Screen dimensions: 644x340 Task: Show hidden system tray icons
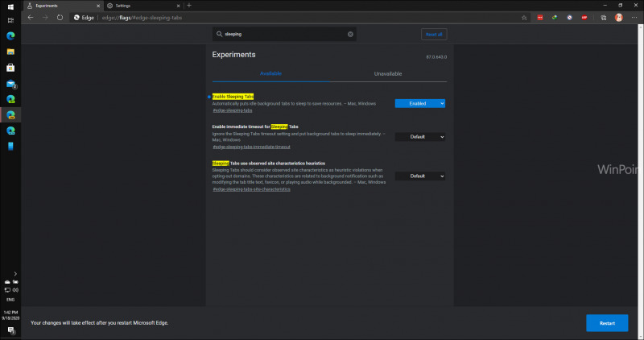15,274
